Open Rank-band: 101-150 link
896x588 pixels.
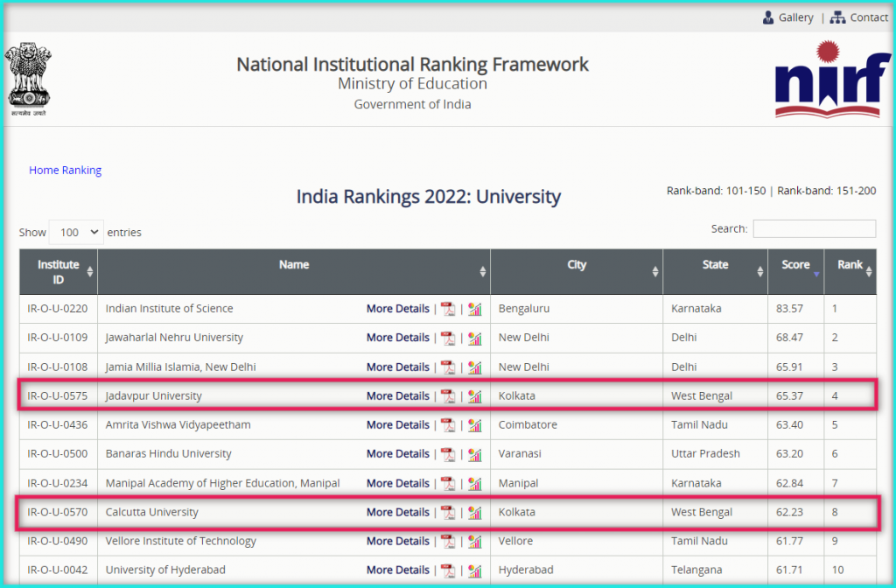tap(716, 191)
